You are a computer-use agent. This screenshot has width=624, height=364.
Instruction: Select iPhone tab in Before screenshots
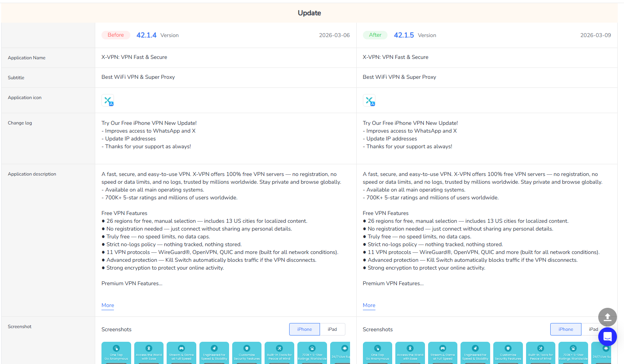[x=304, y=329]
